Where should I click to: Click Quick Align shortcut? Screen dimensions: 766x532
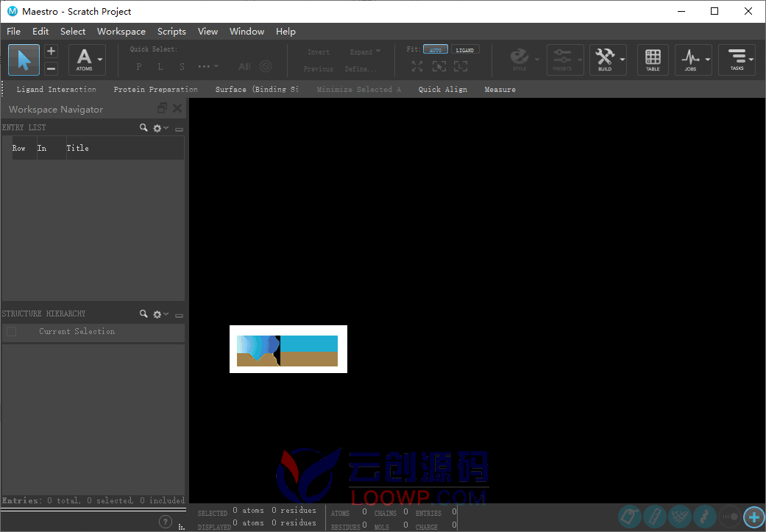click(442, 89)
